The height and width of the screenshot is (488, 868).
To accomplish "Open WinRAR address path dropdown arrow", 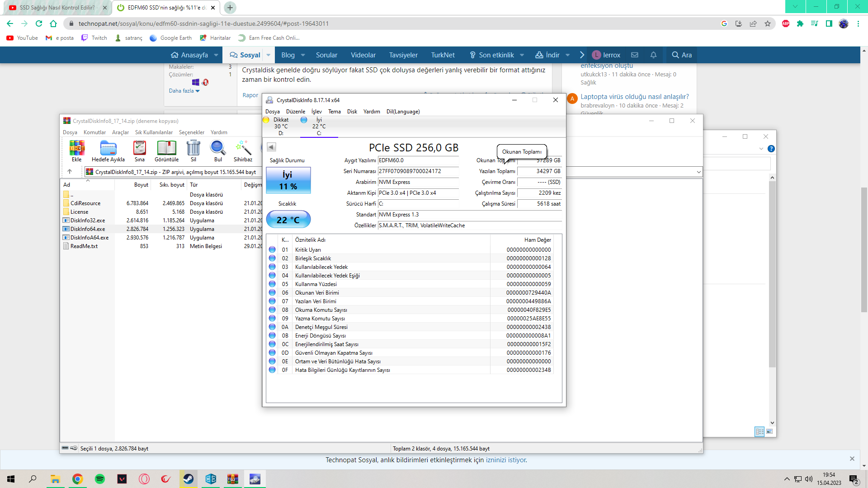I will 698,172.
